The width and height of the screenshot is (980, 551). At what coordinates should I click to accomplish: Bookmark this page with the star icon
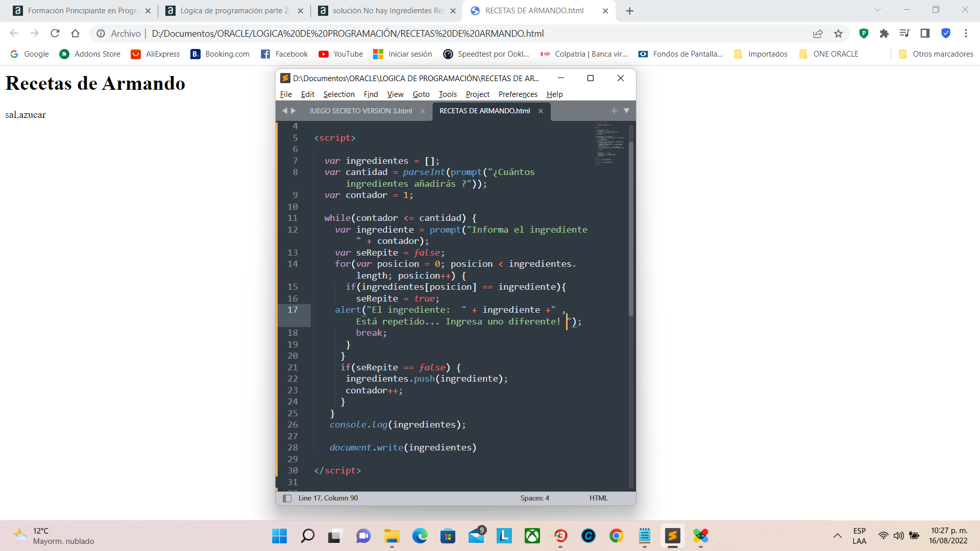(x=838, y=34)
